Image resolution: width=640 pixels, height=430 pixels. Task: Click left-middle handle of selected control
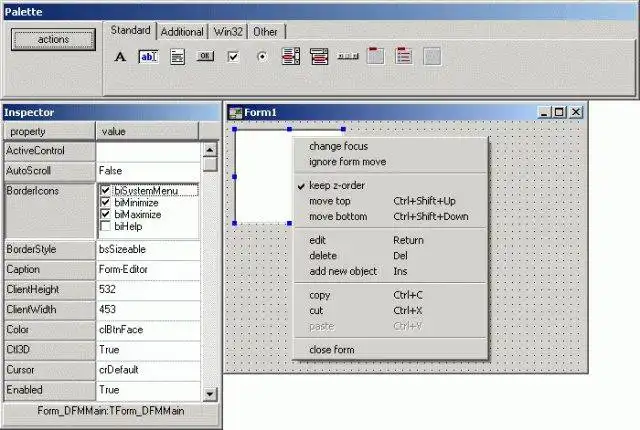click(235, 177)
